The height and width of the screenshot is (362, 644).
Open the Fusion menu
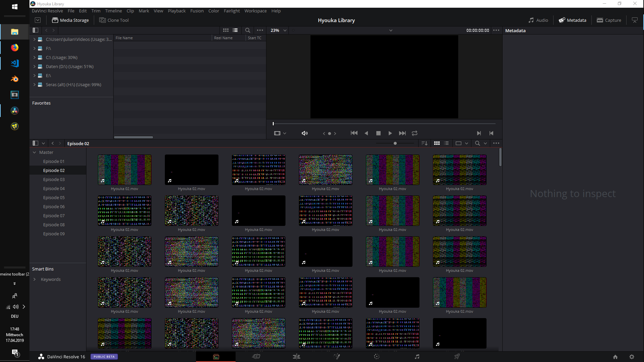(x=197, y=11)
